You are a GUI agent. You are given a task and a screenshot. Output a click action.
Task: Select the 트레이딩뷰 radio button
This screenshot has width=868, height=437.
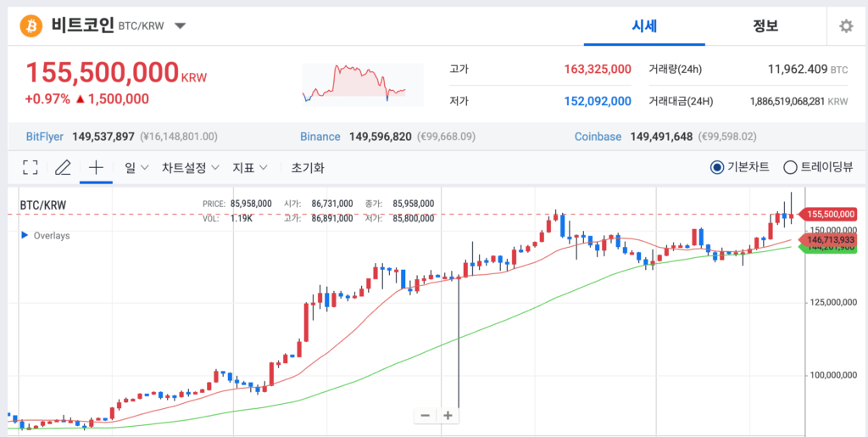pos(790,167)
